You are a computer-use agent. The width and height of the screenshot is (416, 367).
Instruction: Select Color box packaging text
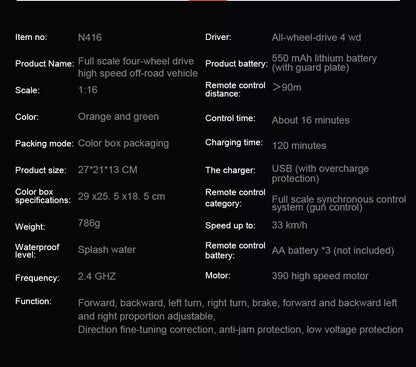coord(123,143)
